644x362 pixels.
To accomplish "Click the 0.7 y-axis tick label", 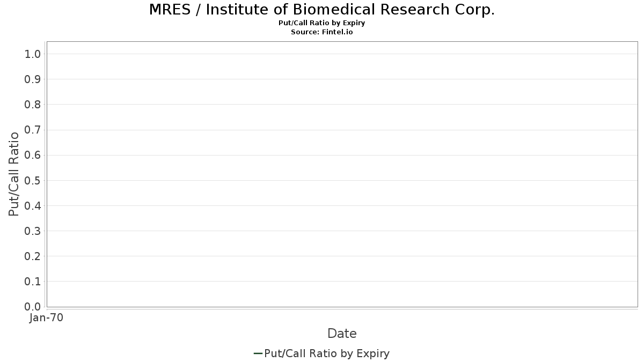I will [33, 130].
